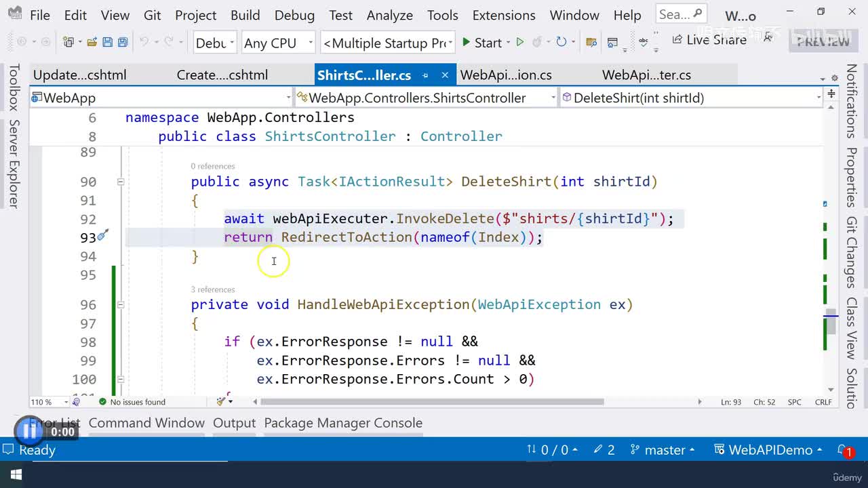This screenshot has width=868, height=488.
Task: Click the 0 references link above DeleteShirt
Action: 213,166
